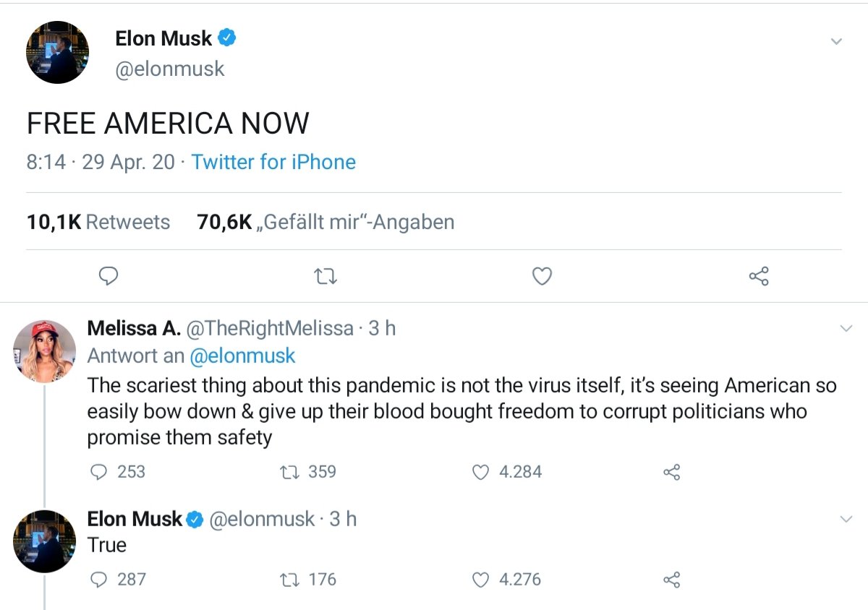Like the "True" reply tweet
The width and height of the screenshot is (868, 610).
click(481, 580)
